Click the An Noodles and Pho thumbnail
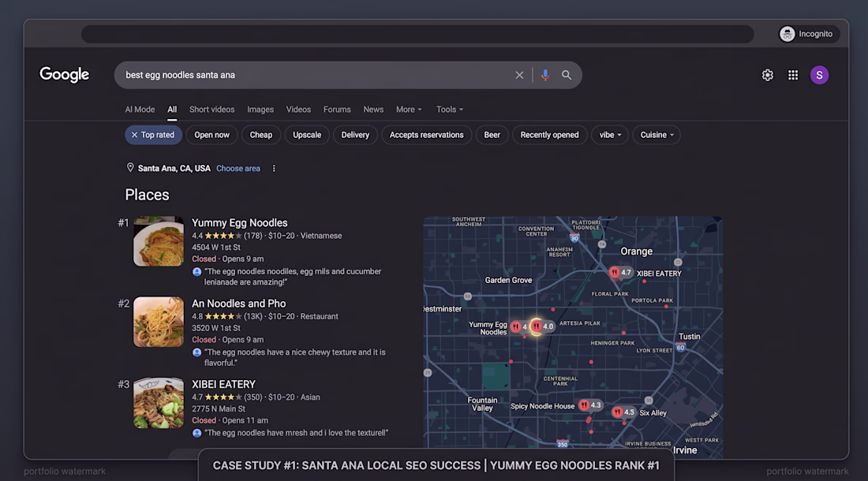The width and height of the screenshot is (868, 481). coord(159,323)
